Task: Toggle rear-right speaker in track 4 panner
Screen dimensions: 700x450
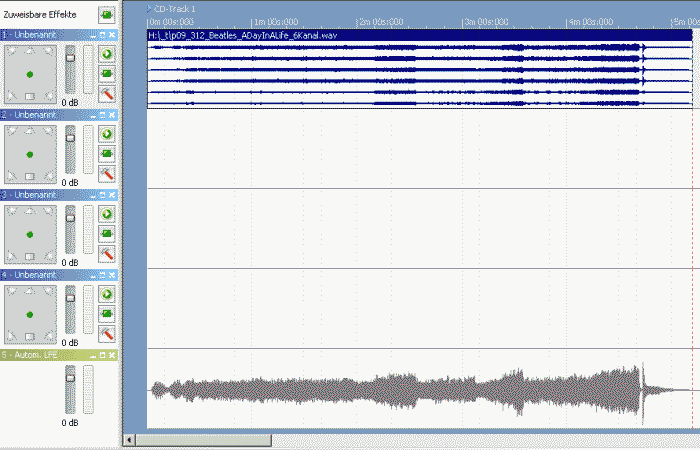Action: [49, 337]
